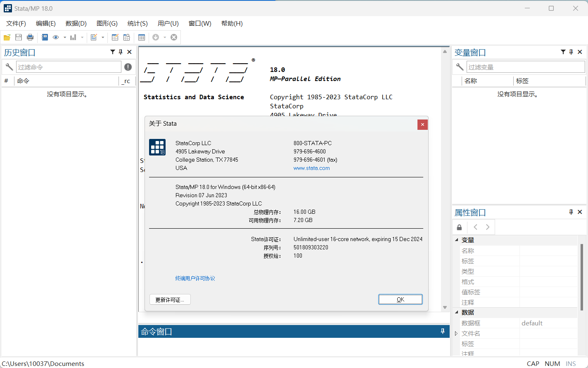Click the Break circle-x icon
Screen dimensions: 588x368
(174, 37)
